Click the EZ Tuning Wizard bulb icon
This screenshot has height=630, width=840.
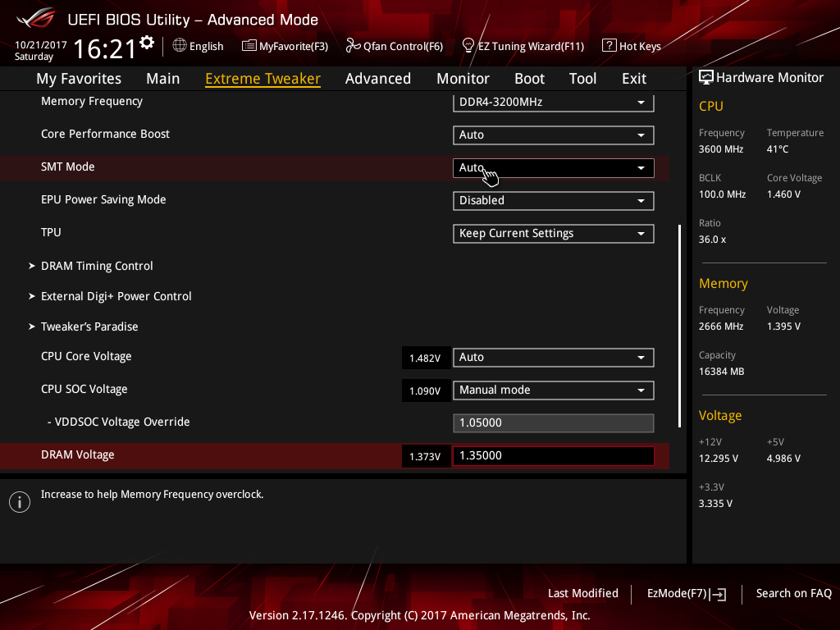tap(468, 46)
